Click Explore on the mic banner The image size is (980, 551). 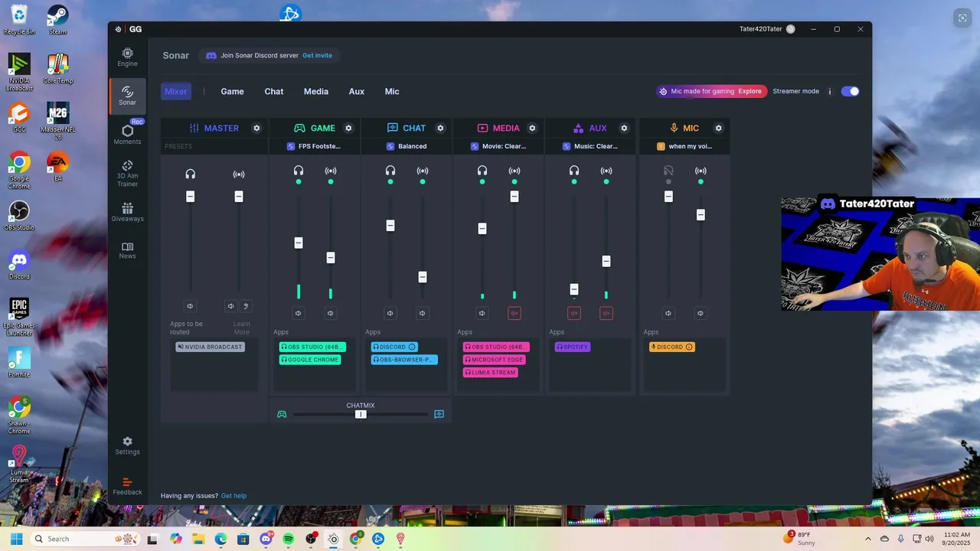pos(750,91)
